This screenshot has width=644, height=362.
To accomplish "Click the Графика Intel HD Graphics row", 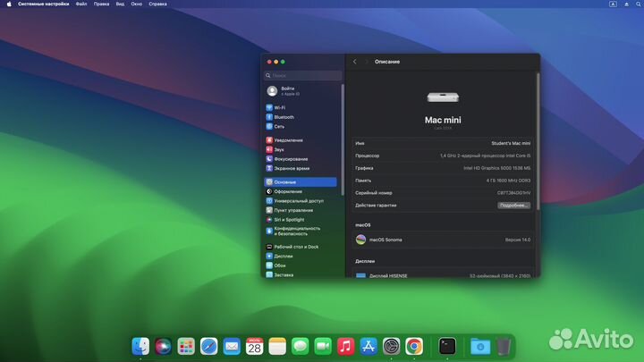I will click(x=443, y=168).
